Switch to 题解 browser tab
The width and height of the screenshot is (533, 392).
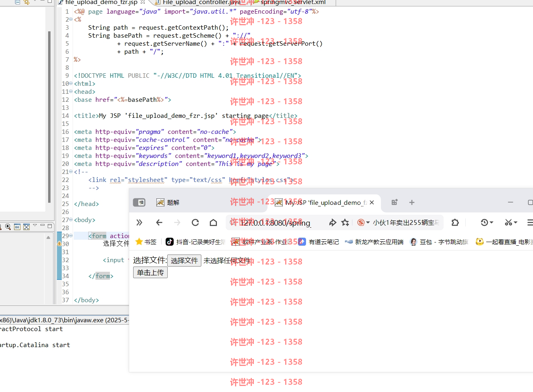pyautogui.click(x=168, y=202)
